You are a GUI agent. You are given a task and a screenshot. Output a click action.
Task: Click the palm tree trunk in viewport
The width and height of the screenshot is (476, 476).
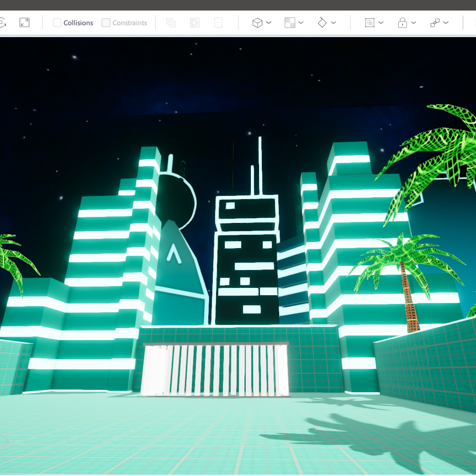pyautogui.click(x=409, y=297)
